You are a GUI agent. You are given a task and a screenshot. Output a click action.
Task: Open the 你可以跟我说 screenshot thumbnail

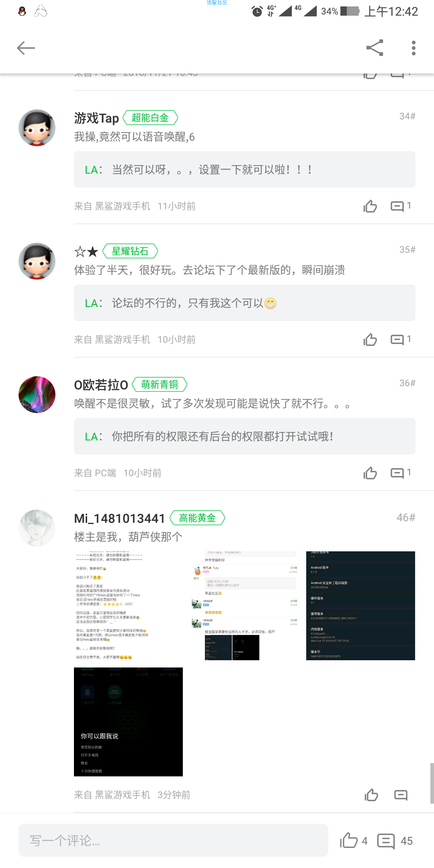click(128, 722)
